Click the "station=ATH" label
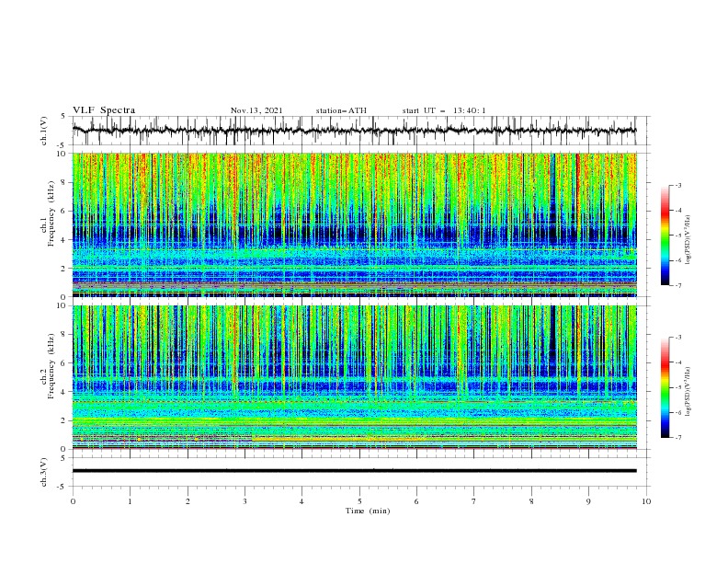This screenshot has width=728, height=563. point(341,110)
